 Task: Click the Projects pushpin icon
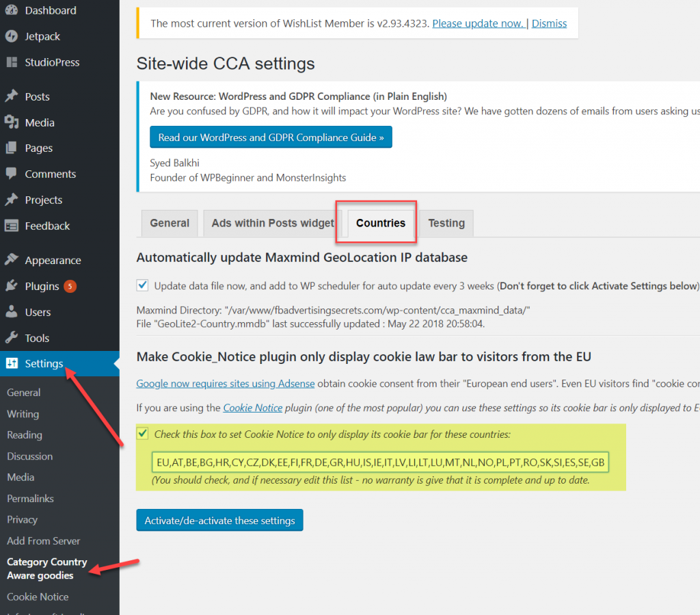click(12, 200)
